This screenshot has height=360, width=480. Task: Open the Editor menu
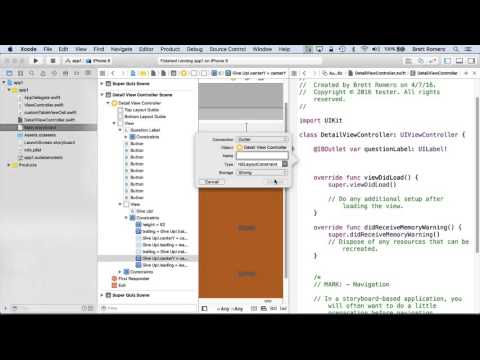(146, 49)
